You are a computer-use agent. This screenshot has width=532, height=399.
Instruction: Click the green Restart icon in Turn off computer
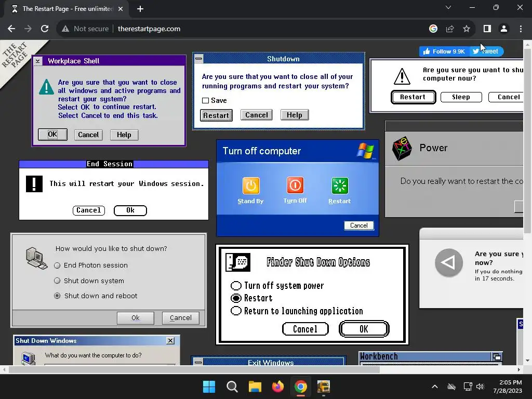click(340, 185)
